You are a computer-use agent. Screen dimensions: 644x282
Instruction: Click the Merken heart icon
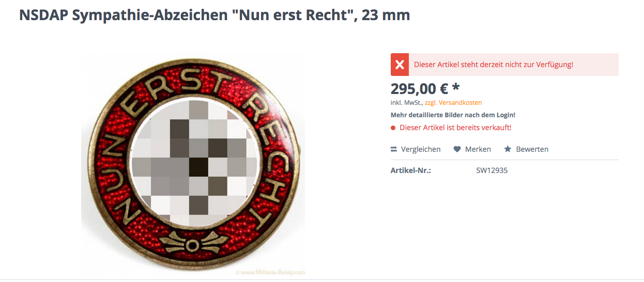tap(457, 149)
